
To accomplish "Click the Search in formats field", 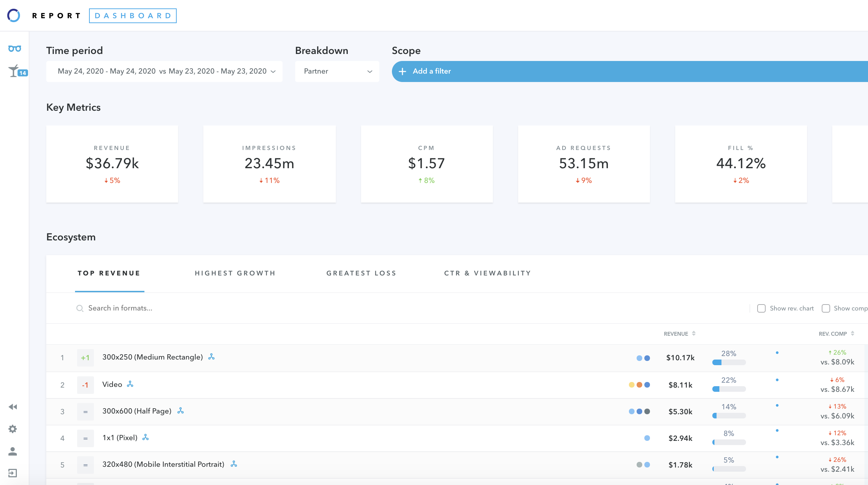I will pos(120,308).
